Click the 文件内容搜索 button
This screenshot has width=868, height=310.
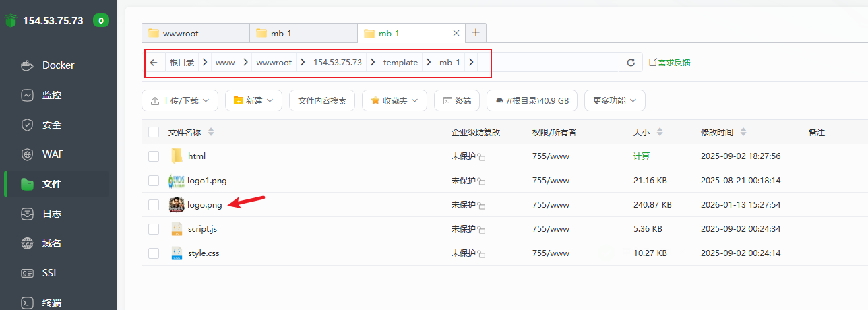pyautogui.click(x=322, y=101)
